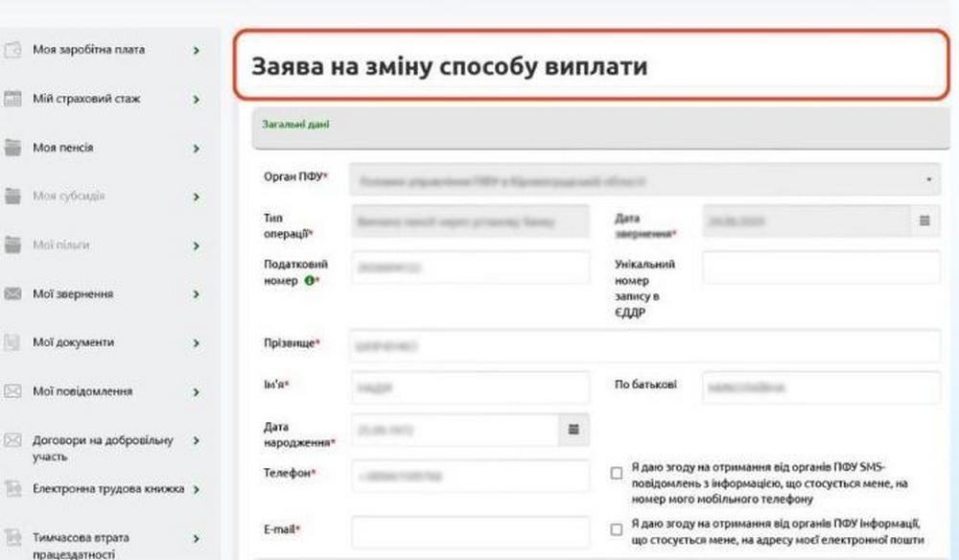Expand the Моя пенсія section arrow
The height and width of the screenshot is (560, 959).
[x=196, y=149]
